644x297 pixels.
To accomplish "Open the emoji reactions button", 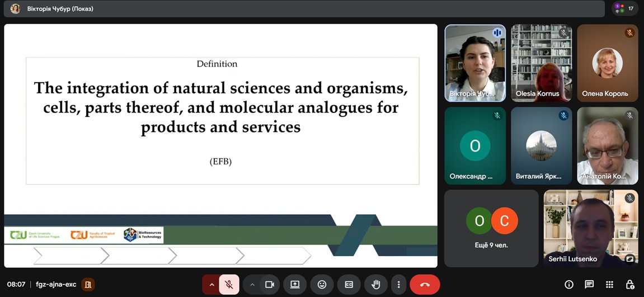I will tap(322, 285).
